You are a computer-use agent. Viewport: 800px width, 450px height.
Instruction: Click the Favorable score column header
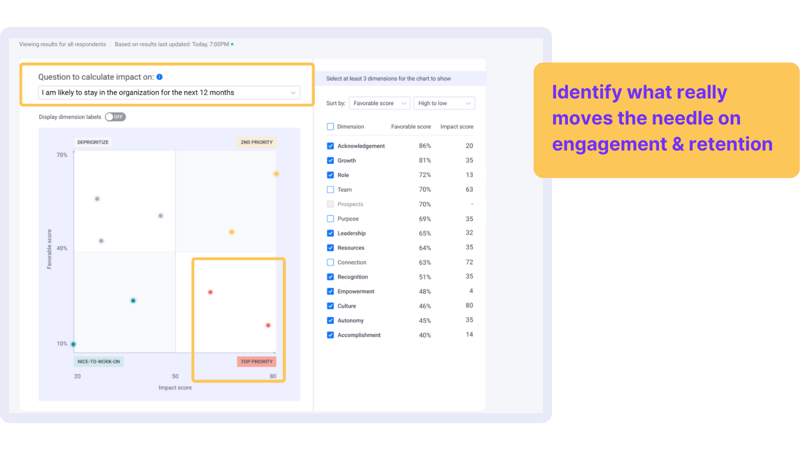[x=411, y=127]
